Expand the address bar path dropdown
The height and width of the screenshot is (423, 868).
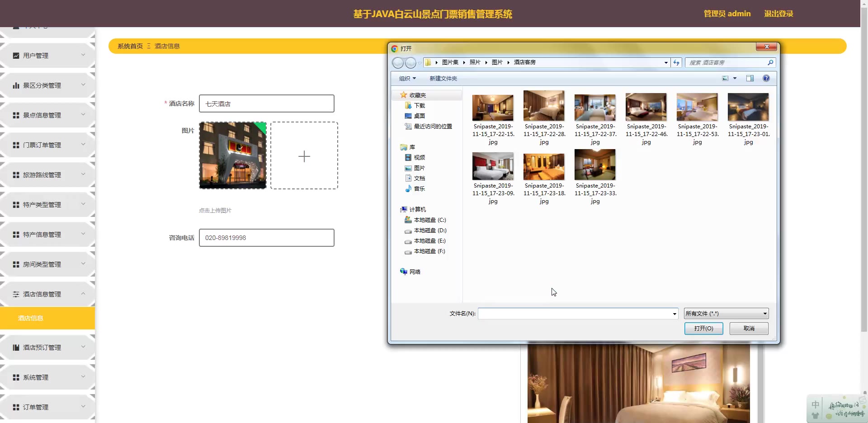666,63
